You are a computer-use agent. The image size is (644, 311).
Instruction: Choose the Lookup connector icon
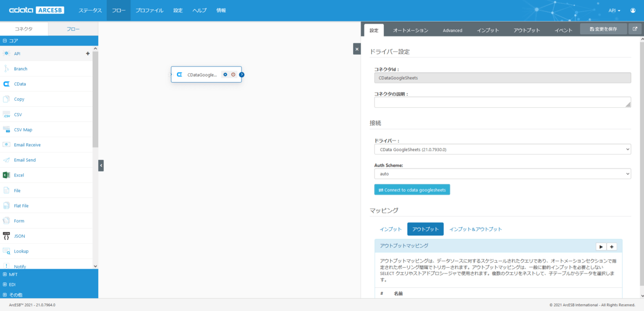click(x=6, y=251)
